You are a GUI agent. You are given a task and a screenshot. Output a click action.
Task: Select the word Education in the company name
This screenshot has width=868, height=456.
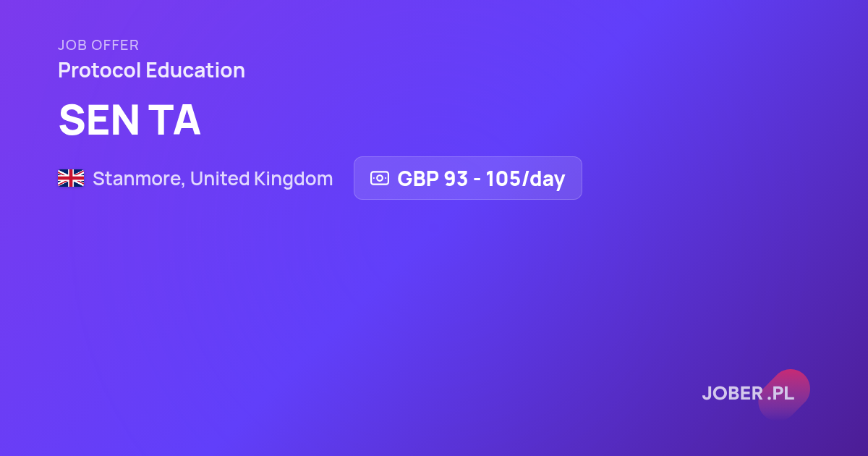pos(195,70)
